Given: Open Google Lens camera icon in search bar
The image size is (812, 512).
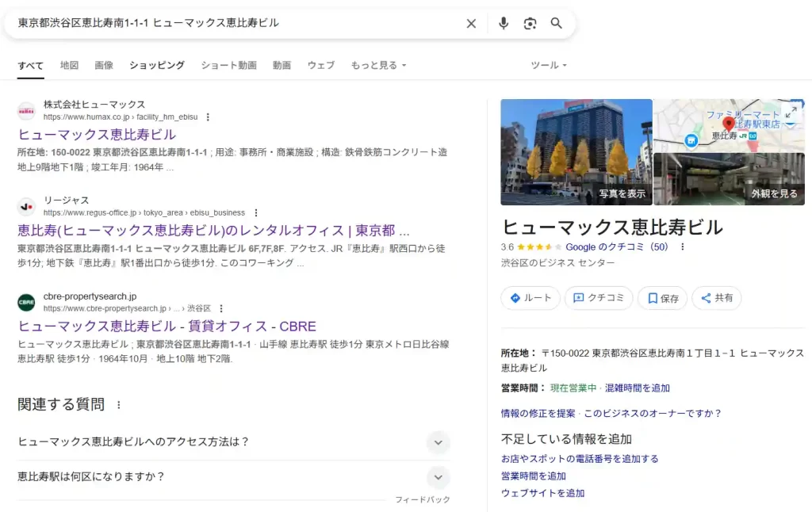Looking at the screenshot, I should click(x=530, y=23).
